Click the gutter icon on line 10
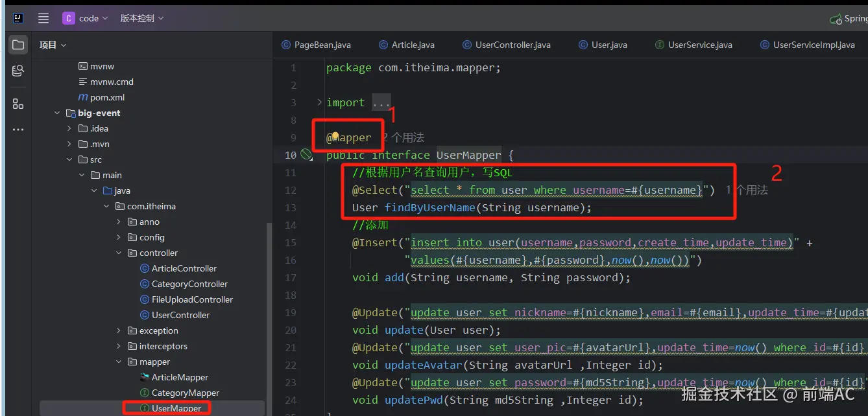Screen dimensions: 868x416 (306, 155)
